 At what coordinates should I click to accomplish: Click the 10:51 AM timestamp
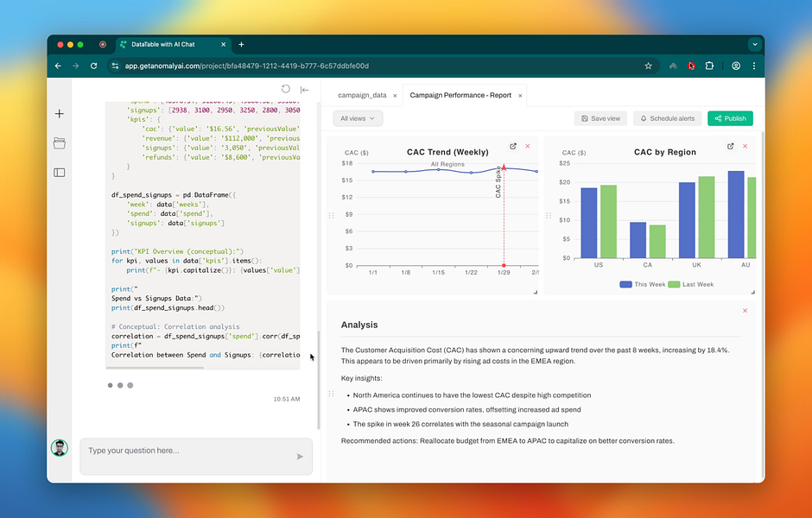click(x=287, y=399)
